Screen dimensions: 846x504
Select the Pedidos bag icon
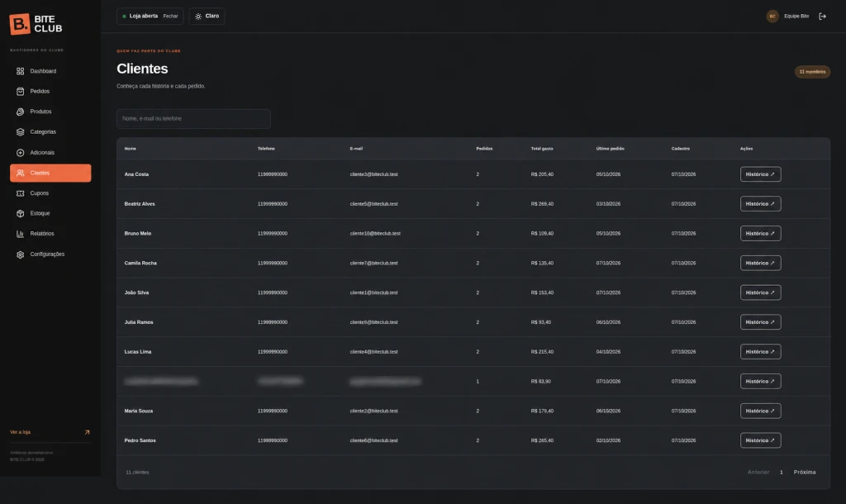20,91
